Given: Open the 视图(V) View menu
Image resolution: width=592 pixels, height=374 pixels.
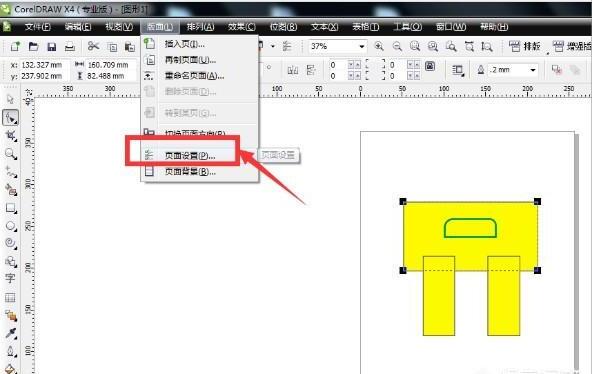Looking at the screenshot, I should (119, 27).
